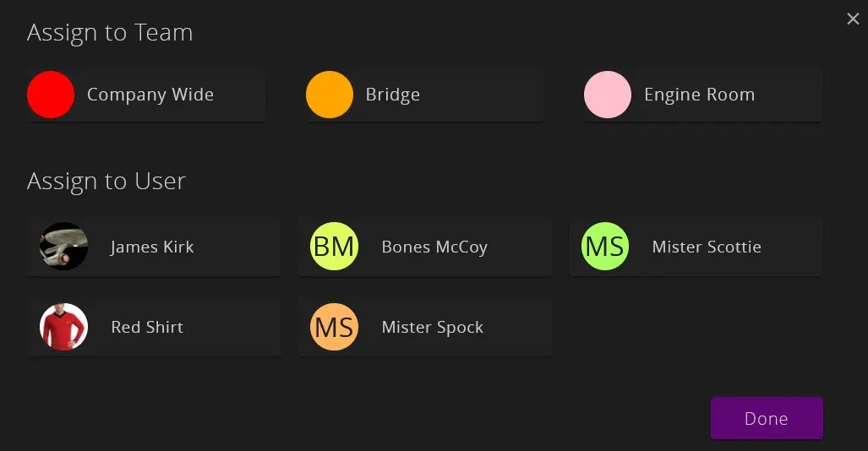Choose the Red Shirt user name

coord(147,328)
